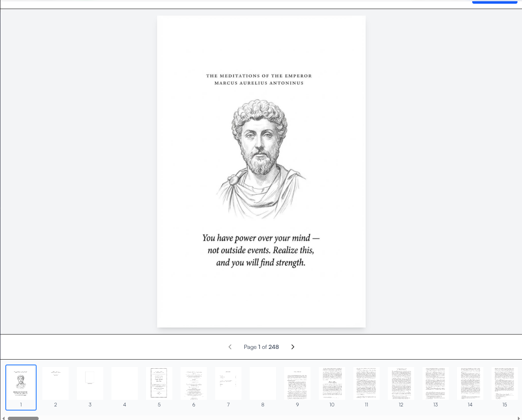Open page 10 thumbnail showing dense text
This screenshot has height=420, width=522.
332,383
